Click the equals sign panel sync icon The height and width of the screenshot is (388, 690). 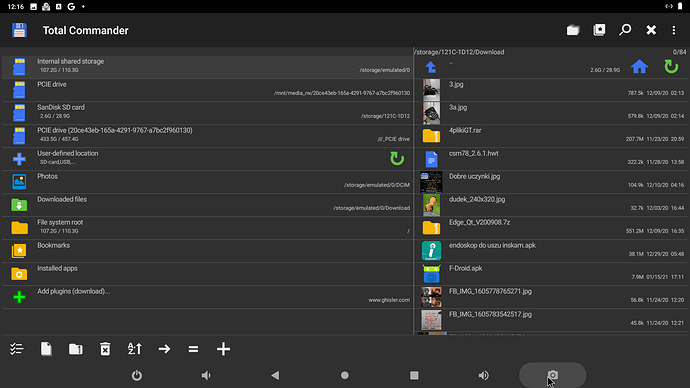click(193, 349)
